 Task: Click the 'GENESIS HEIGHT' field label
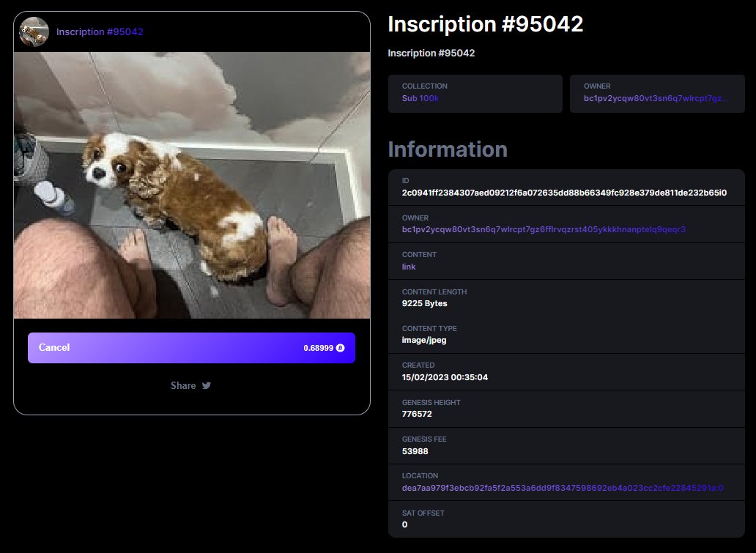click(x=431, y=402)
